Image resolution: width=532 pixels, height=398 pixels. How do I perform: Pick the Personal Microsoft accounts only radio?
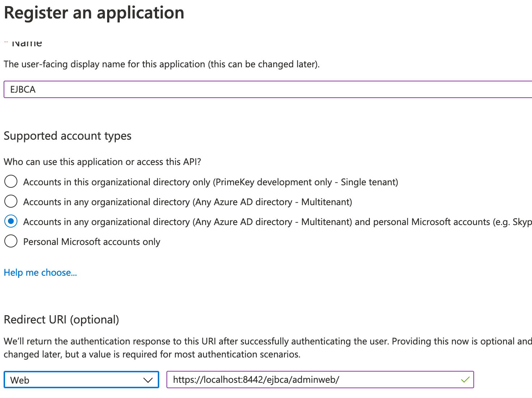[x=11, y=241]
